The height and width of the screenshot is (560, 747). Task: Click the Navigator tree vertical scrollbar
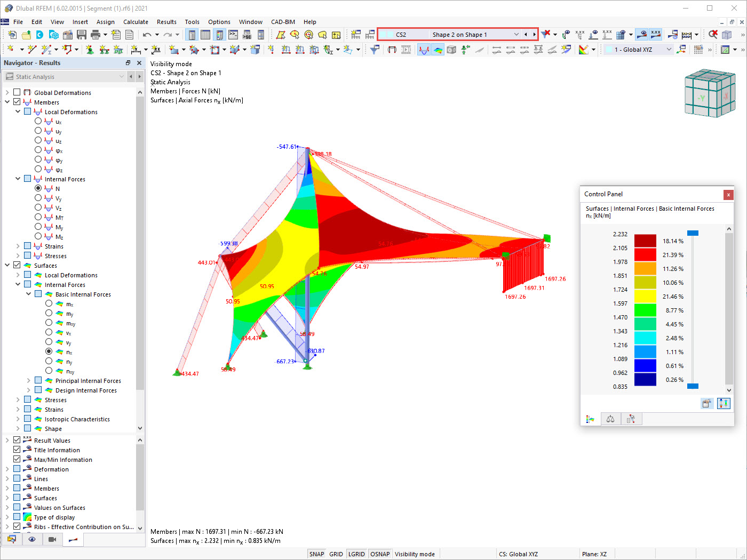pos(140,243)
